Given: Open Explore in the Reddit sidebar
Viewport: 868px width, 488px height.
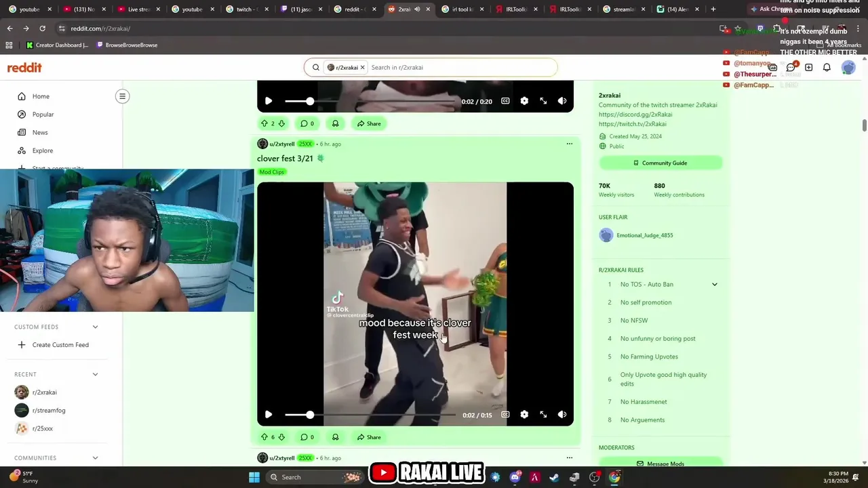Looking at the screenshot, I should pyautogui.click(x=42, y=150).
